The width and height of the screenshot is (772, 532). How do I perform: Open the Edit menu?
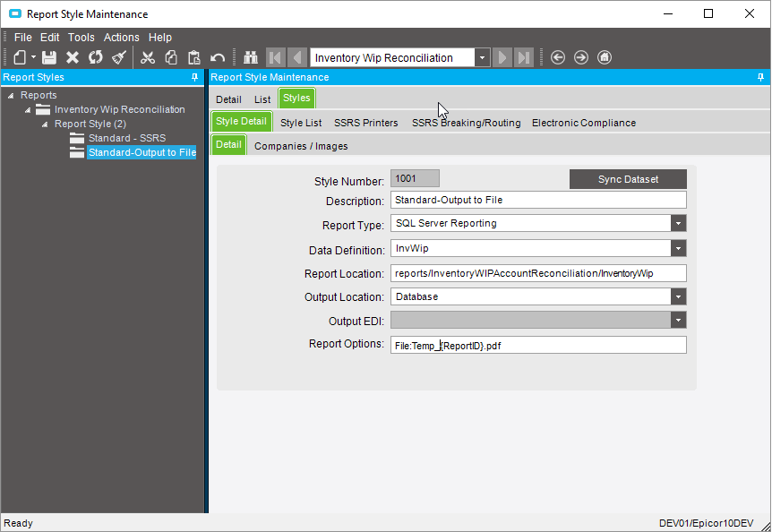50,38
